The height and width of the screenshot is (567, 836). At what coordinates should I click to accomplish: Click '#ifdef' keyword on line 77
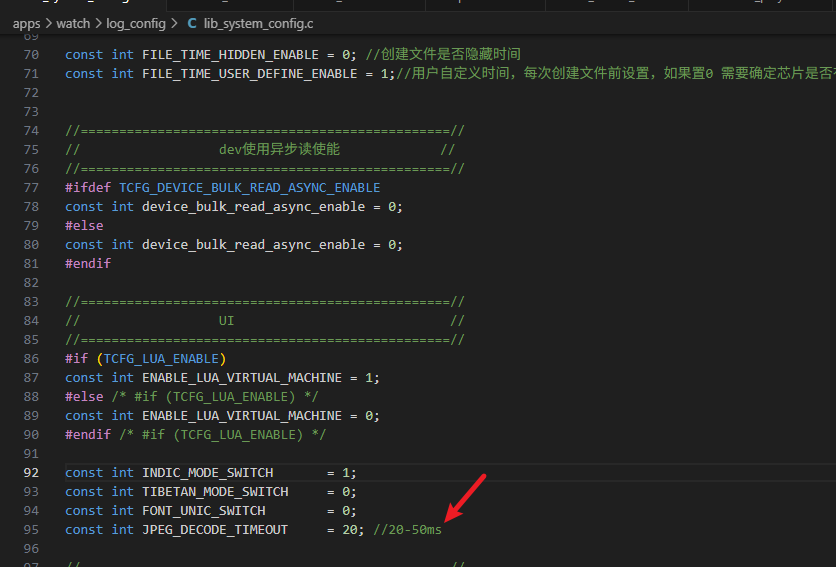(x=88, y=188)
